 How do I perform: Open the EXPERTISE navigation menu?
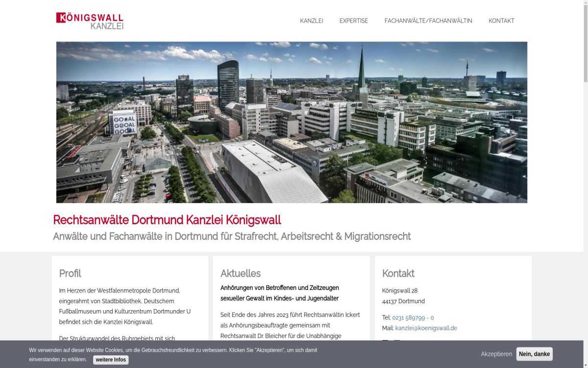353,21
